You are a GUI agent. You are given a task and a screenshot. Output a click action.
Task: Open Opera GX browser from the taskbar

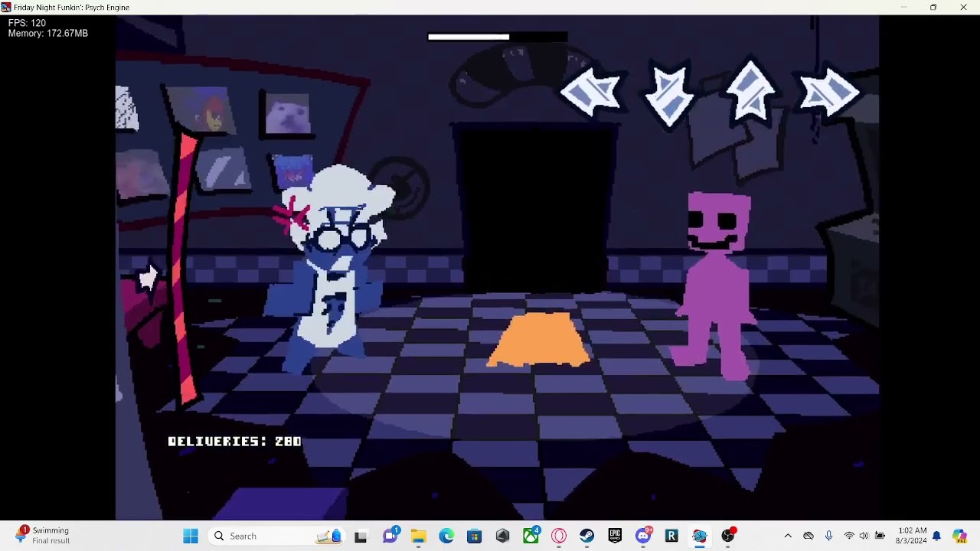click(559, 536)
